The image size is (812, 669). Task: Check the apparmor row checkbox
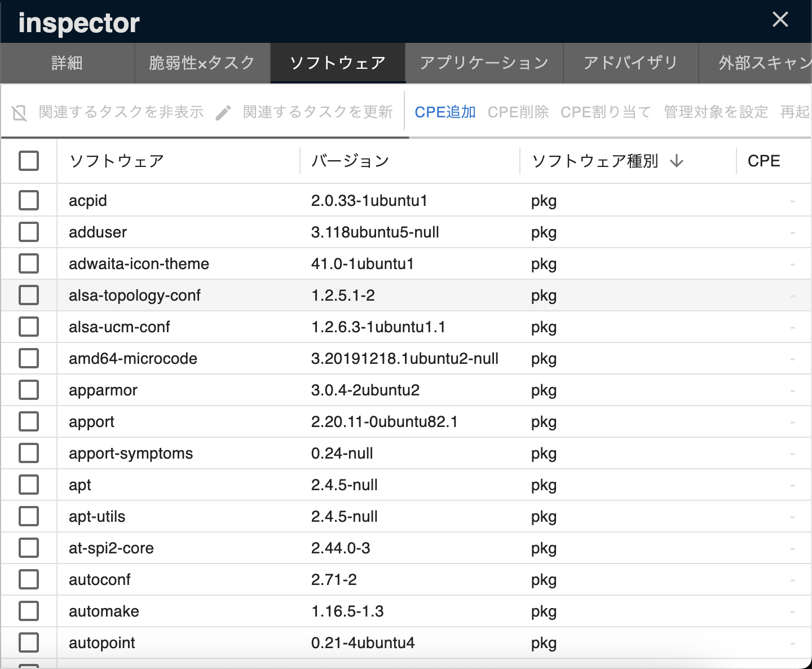pos(29,390)
